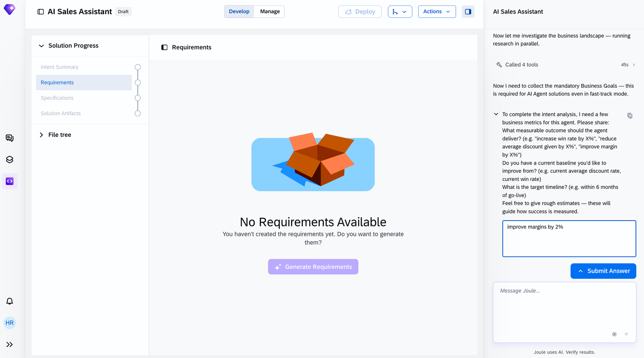Expand the left navigation with double-arrow icon

(x=9, y=345)
